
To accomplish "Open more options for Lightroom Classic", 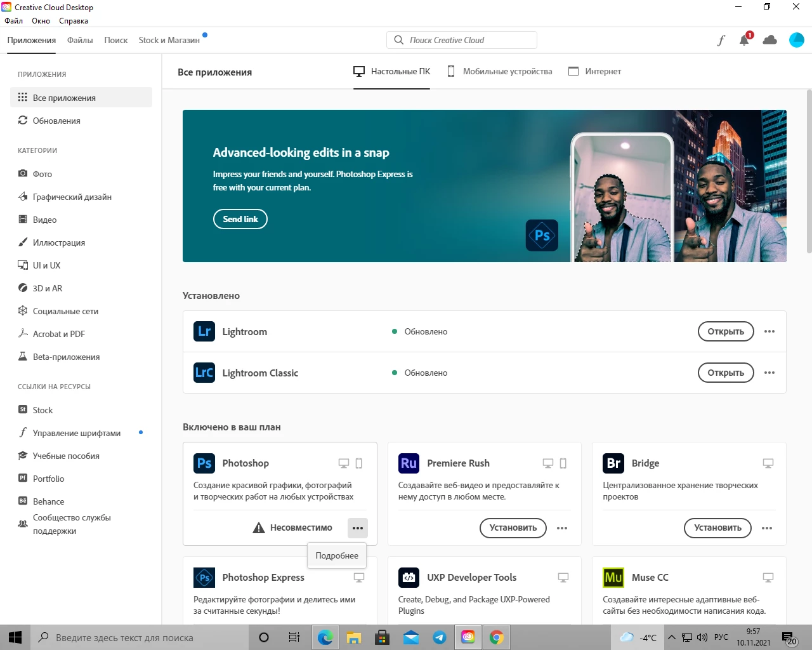I will 769,373.
